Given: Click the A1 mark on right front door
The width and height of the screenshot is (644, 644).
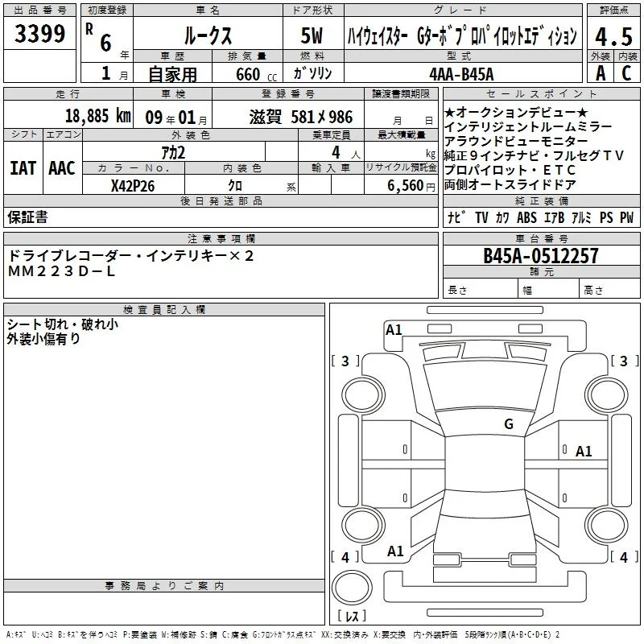Looking at the screenshot, I should click(584, 452).
